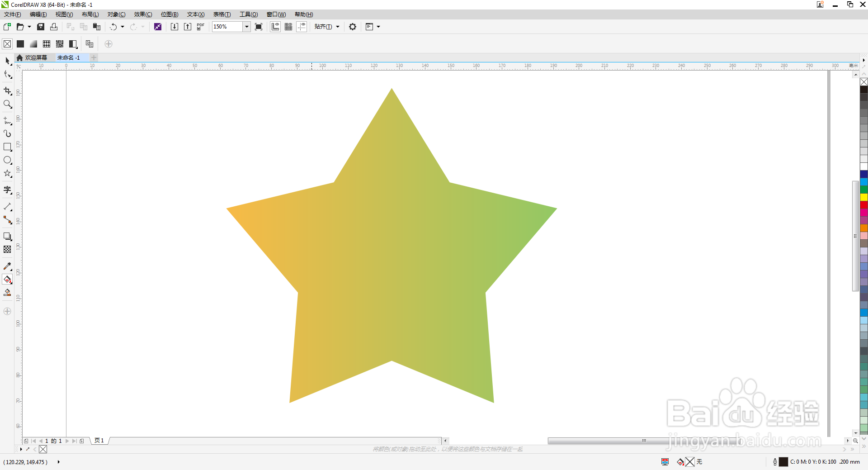The image size is (868, 470).
Task: Select the 页1 page tab
Action: pos(99,441)
